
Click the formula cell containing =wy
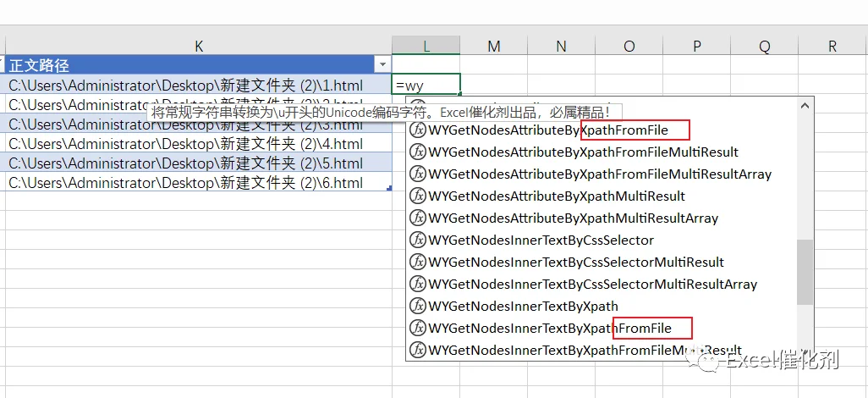426,86
